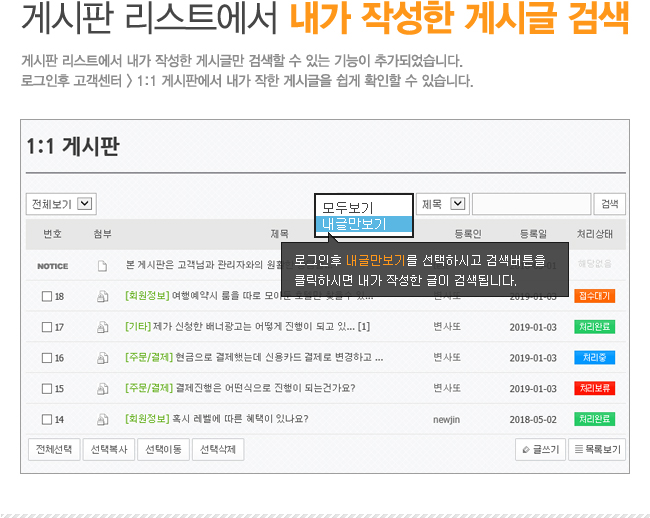
Task: Open post 혹시 레벨에 따른 혜택이 있나요?
Action: pyautogui.click(x=217, y=419)
